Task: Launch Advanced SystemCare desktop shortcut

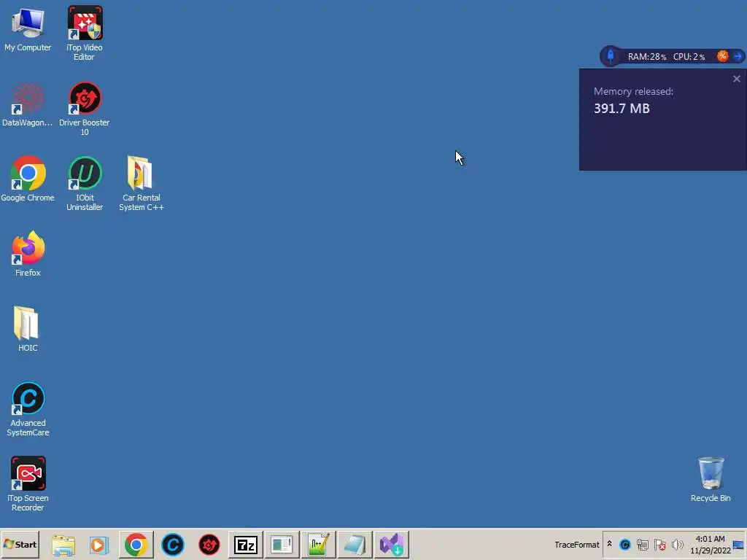Action: [x=28, y=409]
